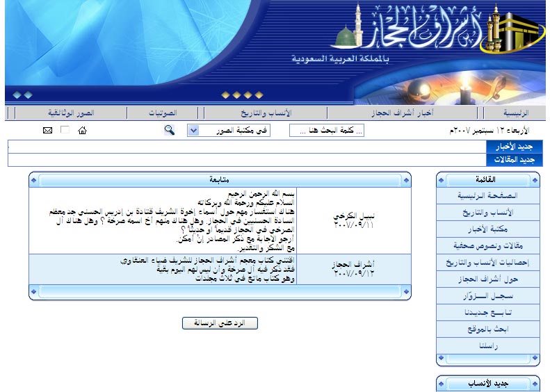This screenshot has height=392, width=550.
Task: Click the home icon
Action: (83, 131)
